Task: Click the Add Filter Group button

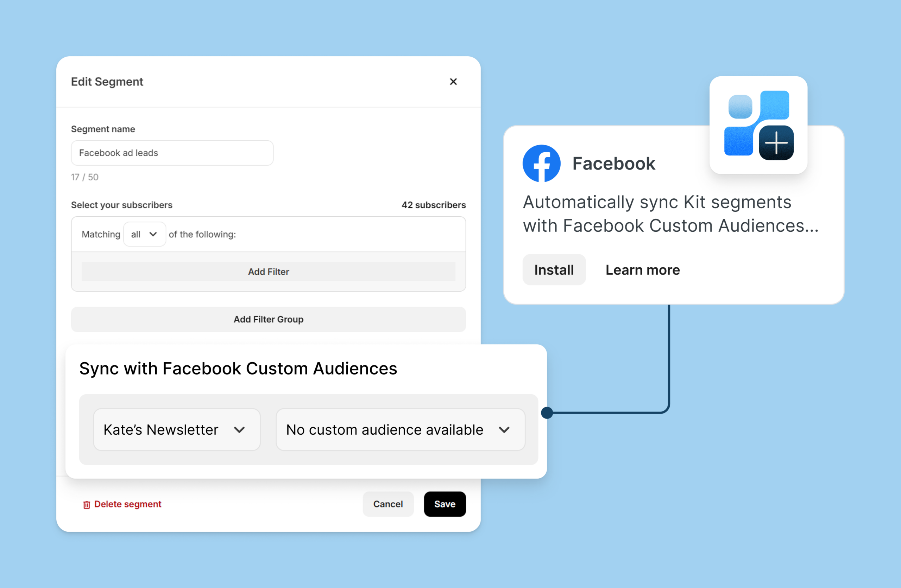Action: (269, 319)
